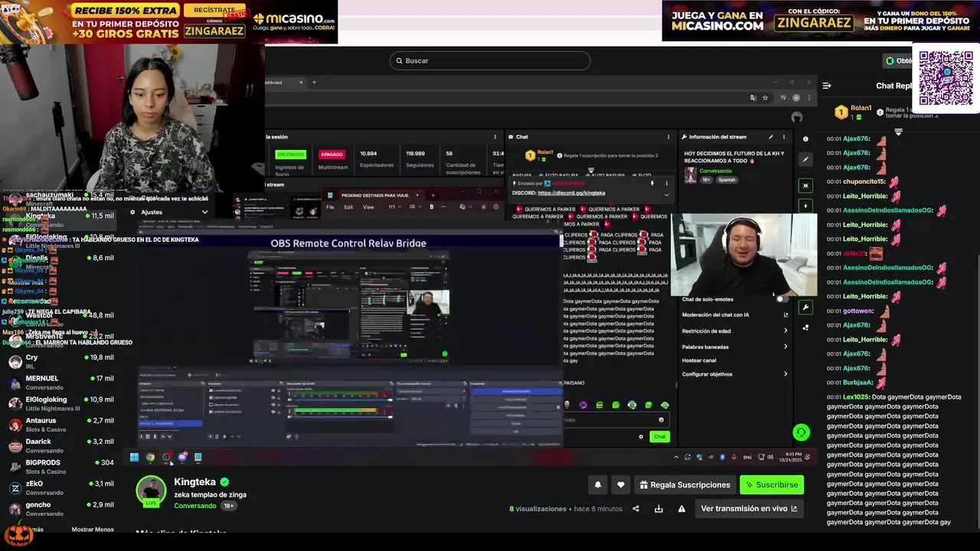980x551 pixels.
Task: Click Chrome icon on the streamed taskbar
Action: pyautogui.click(x=150, y=458)
